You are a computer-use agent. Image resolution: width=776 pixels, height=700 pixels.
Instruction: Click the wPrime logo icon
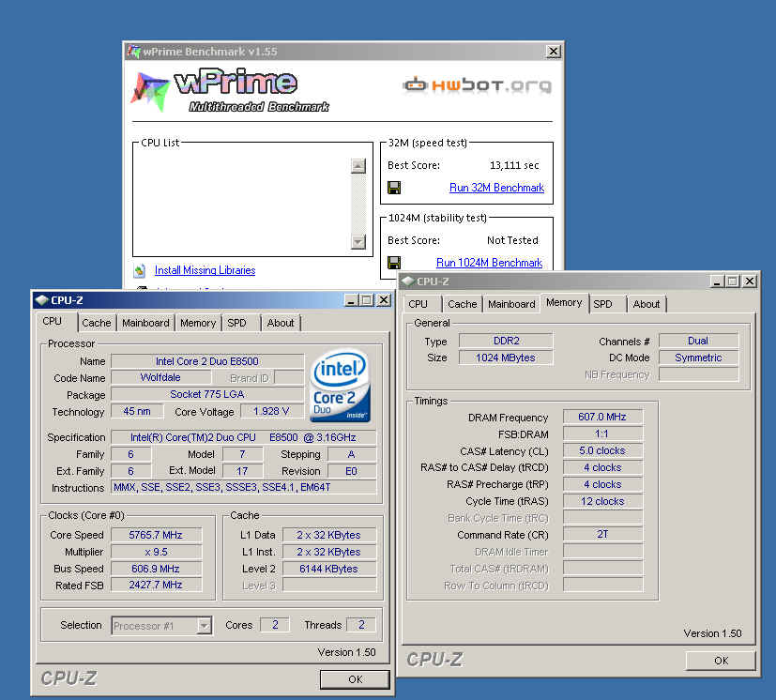click(x=150, y=92)
